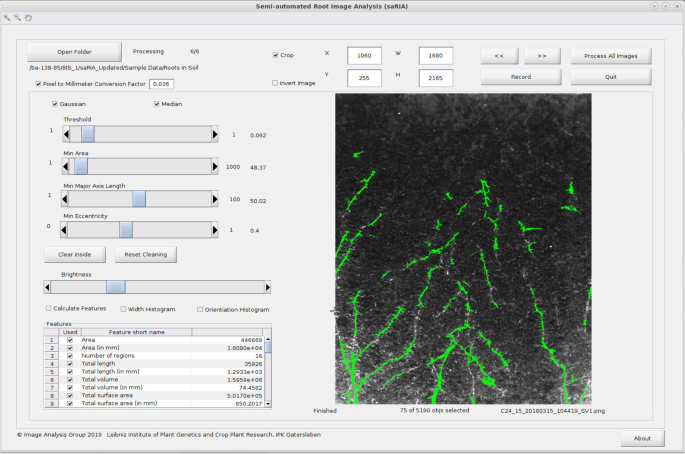Click right arrow of Min Major Axis Length slider
This screenshot has width=685, height=454.
click(214, 199)
